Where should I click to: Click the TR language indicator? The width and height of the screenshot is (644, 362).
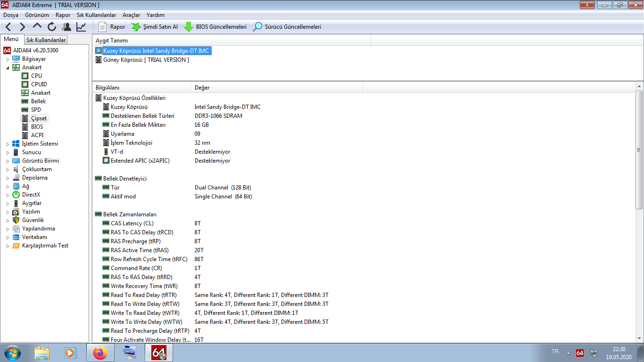555,352
